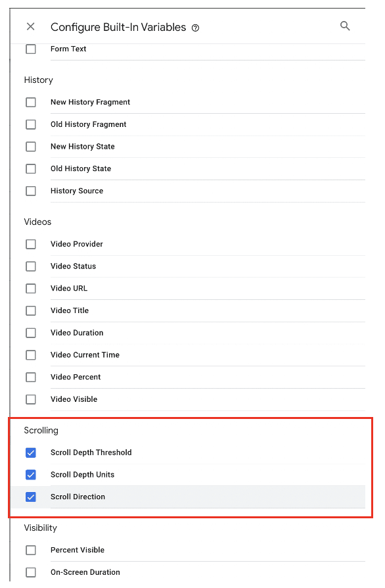The width and height of the screenshot is (385, 588).
Task: Open the search magnifier in the dialog header
Action: point(345,25)
